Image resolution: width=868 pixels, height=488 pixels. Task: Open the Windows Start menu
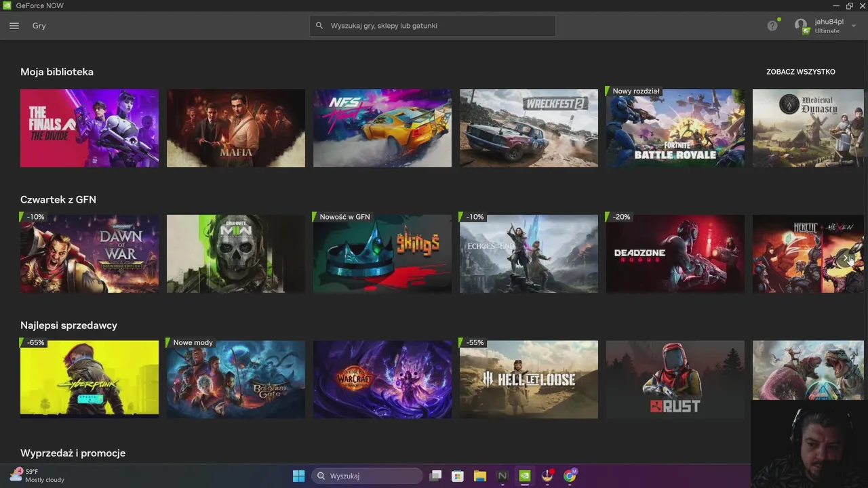[x=298, y=476]
